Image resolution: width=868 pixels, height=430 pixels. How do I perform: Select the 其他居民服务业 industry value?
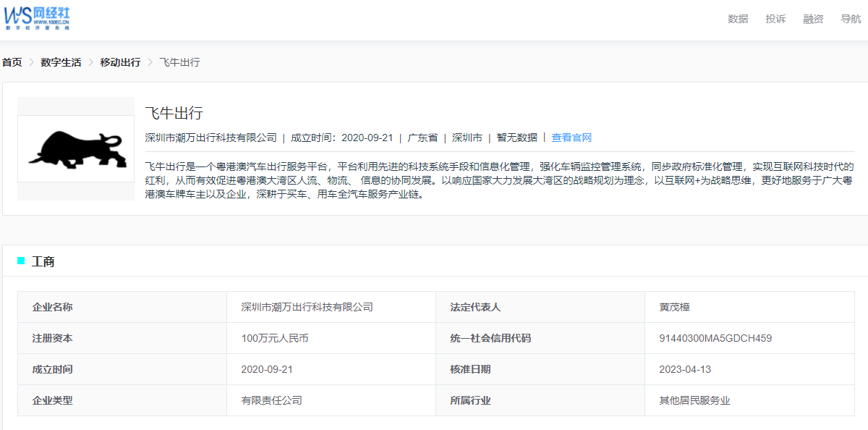pyautogui.click(x=695, y=400)
